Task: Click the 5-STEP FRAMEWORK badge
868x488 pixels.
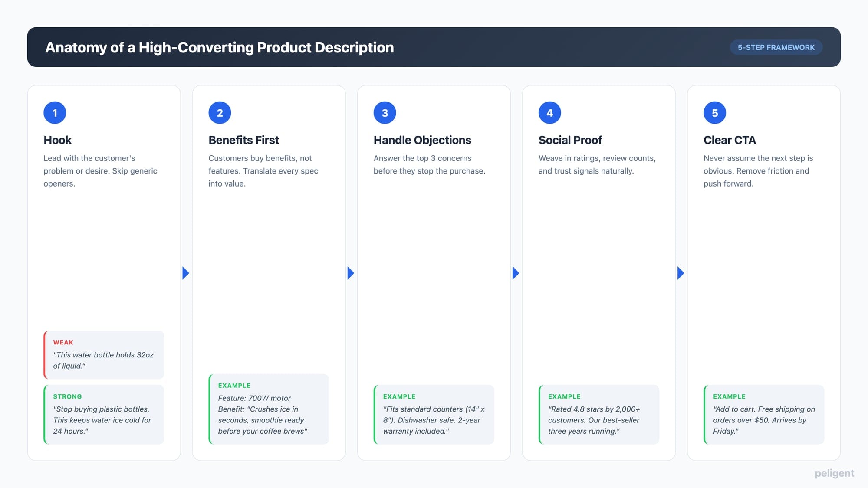Action: pos(776,47)
